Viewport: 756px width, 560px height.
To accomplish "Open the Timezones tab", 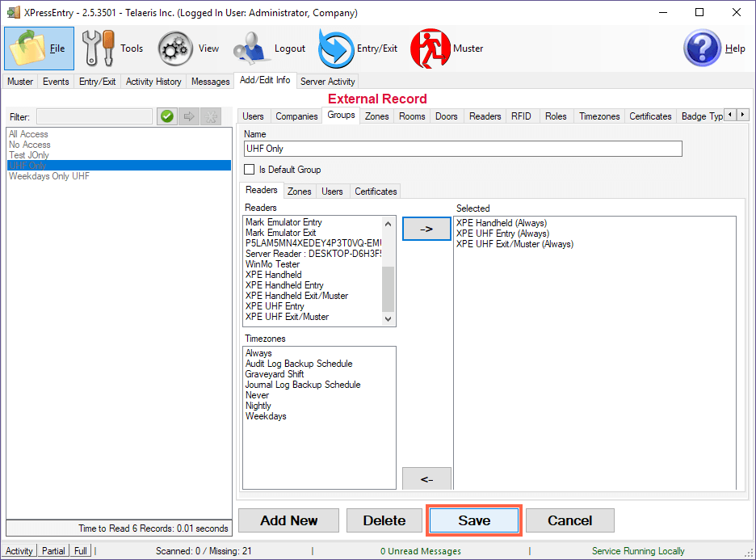I will 599,116.
